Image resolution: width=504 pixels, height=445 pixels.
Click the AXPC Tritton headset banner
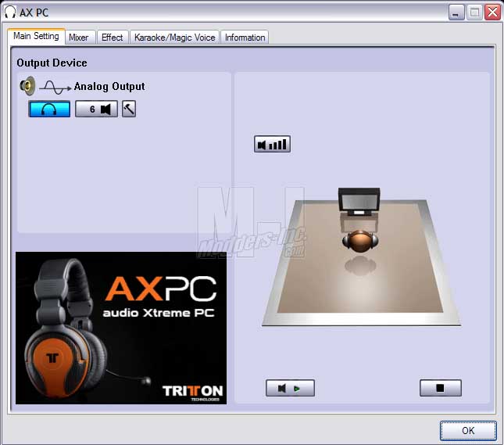121,328
